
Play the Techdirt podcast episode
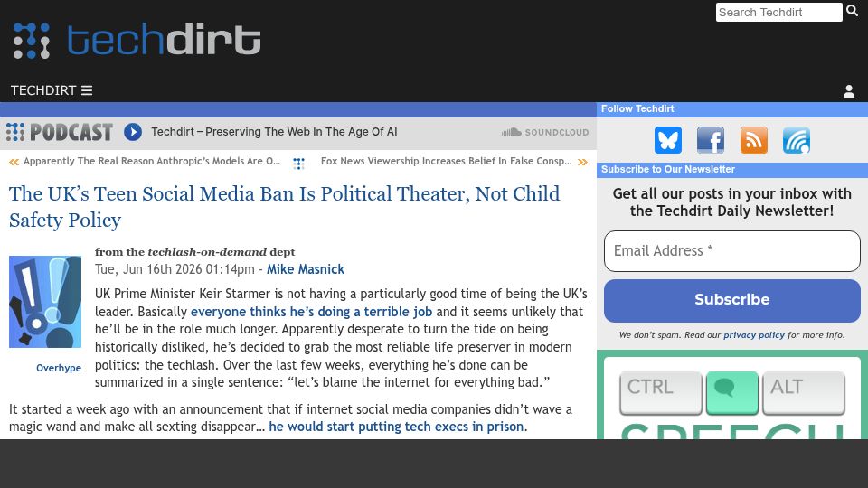[133, 132]
